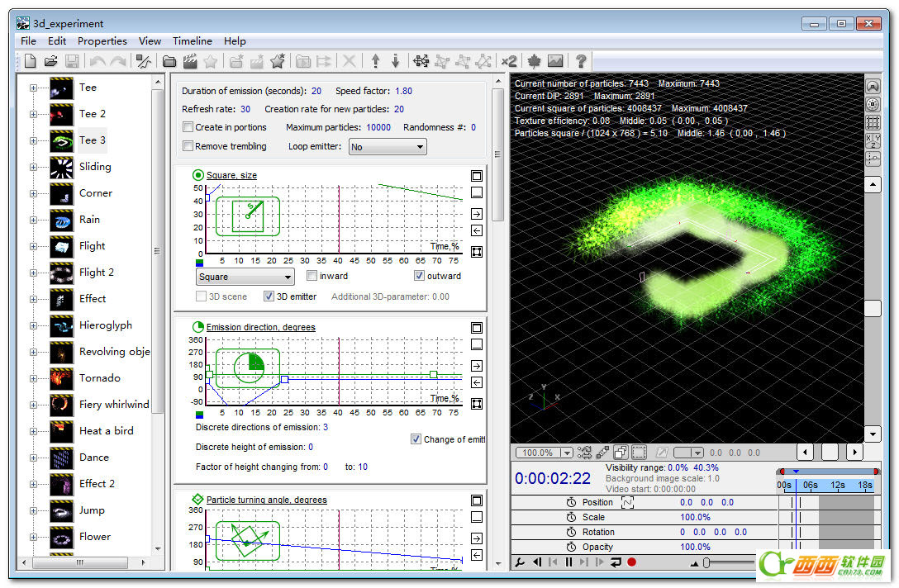
Task: Open the Properties menu
Action: tap(102, 40)
